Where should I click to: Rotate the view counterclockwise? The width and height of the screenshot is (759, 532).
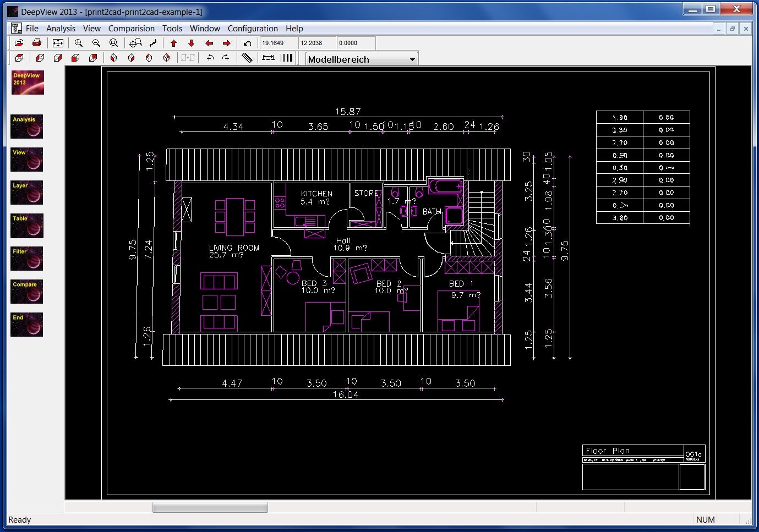pyautogui.click(x=210, y=58)
